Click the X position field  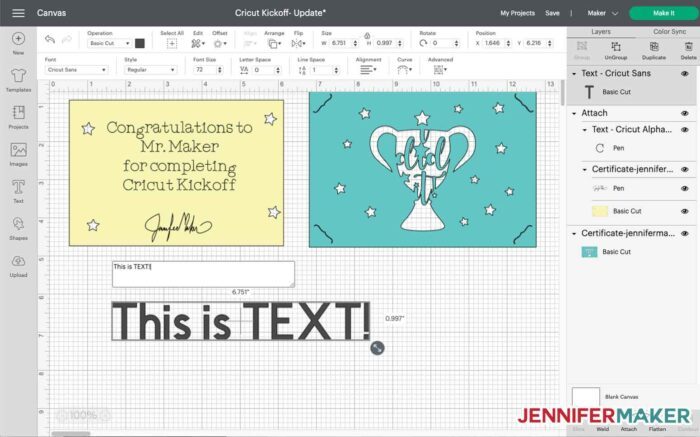point(494,43)
